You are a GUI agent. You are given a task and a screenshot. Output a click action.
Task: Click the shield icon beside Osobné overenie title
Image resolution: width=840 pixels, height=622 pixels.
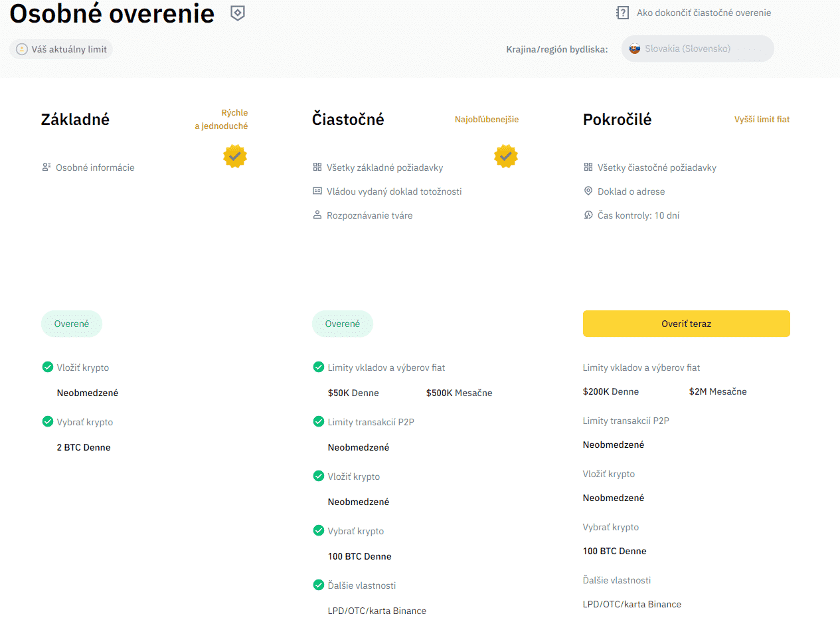coord(238,13)
